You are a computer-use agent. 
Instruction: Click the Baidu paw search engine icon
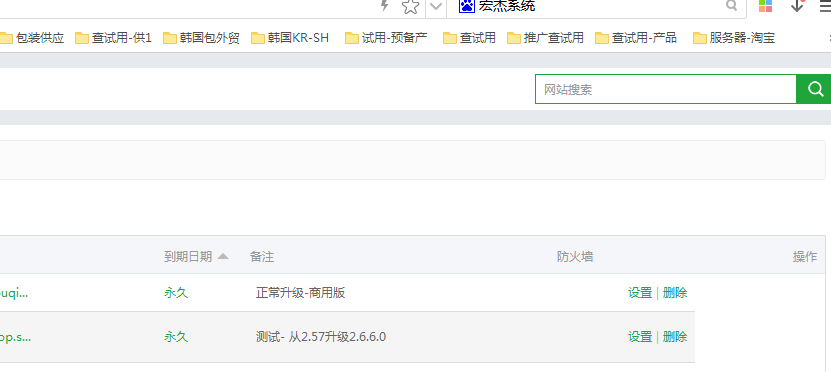[x=466, y=6]
